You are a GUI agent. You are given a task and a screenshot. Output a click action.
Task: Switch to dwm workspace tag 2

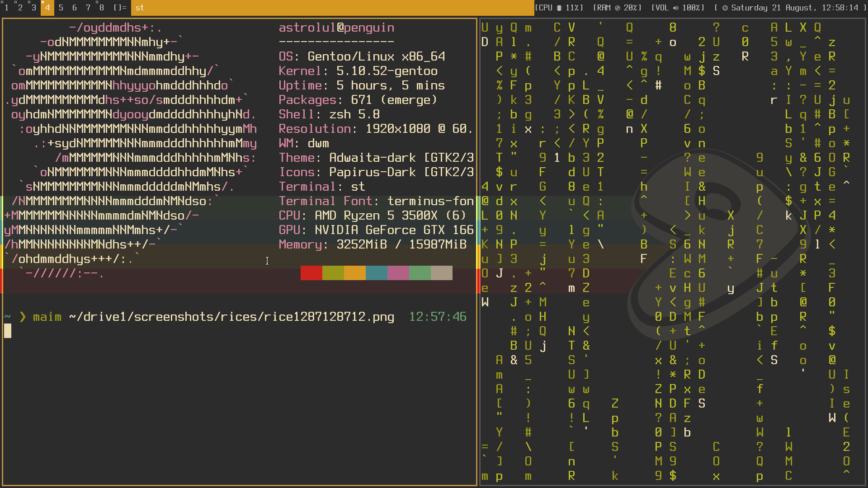pyautogui.click(x=20, y=8)
